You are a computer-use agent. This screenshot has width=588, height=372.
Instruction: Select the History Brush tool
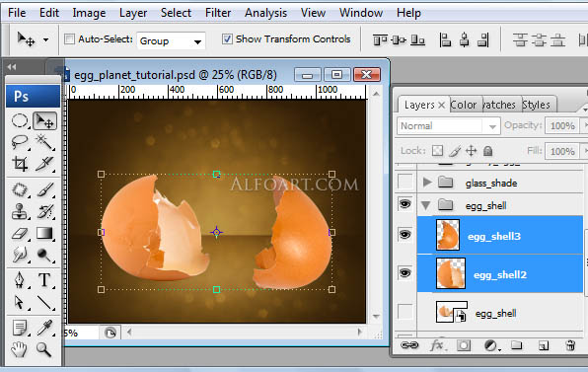click(x=44, y=211)
